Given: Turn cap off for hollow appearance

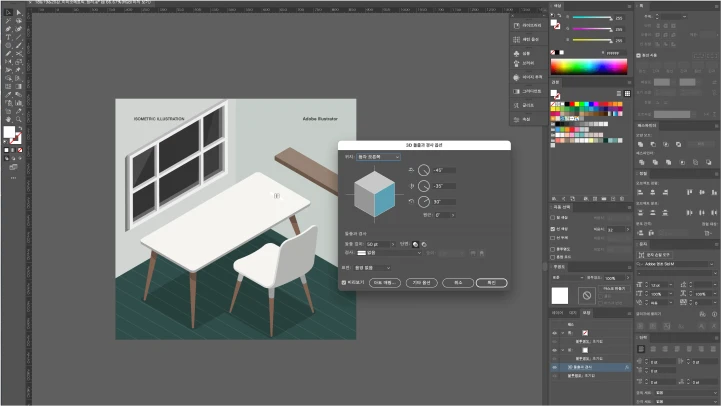Looking at the screenshot, I should point(424,244).
